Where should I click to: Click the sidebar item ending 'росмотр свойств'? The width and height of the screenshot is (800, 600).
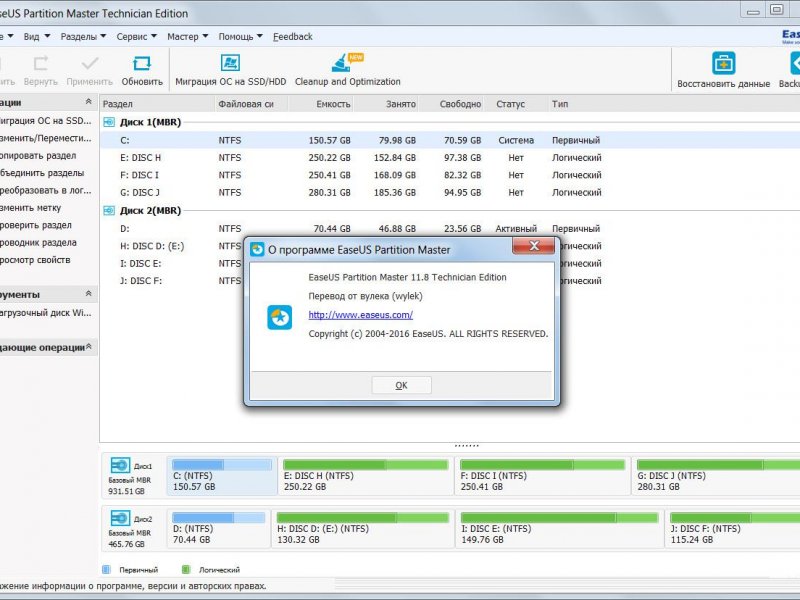tap(35, 260)
